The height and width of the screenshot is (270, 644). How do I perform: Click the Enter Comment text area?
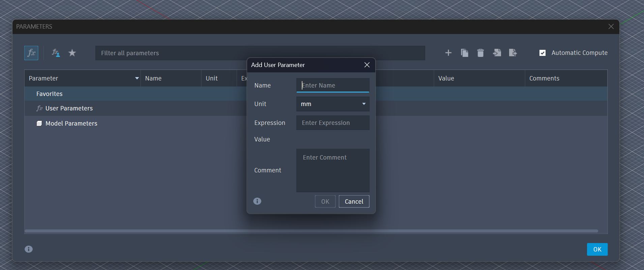(x=333, y=170)
